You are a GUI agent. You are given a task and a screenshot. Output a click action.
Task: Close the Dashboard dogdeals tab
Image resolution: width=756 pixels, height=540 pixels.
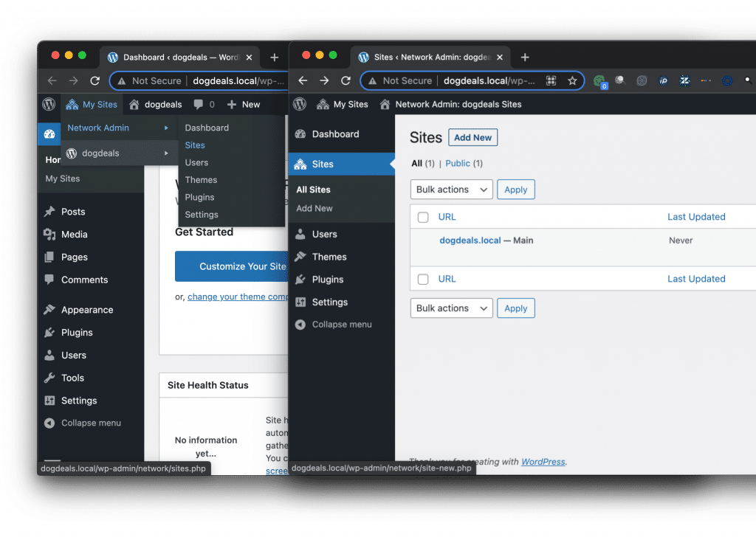tap(249, 58)
